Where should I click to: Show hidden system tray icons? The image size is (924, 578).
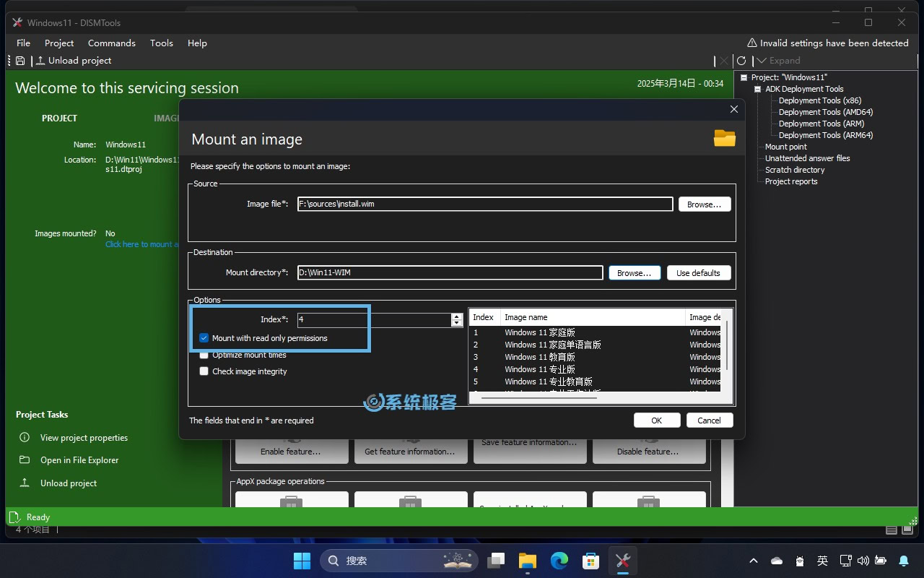pos(754,561)
